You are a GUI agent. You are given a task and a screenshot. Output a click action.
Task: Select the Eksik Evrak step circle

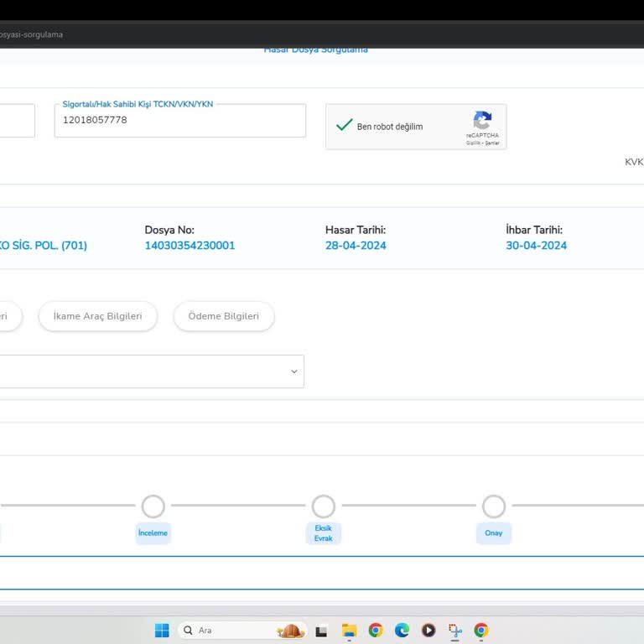click(323, 506)
